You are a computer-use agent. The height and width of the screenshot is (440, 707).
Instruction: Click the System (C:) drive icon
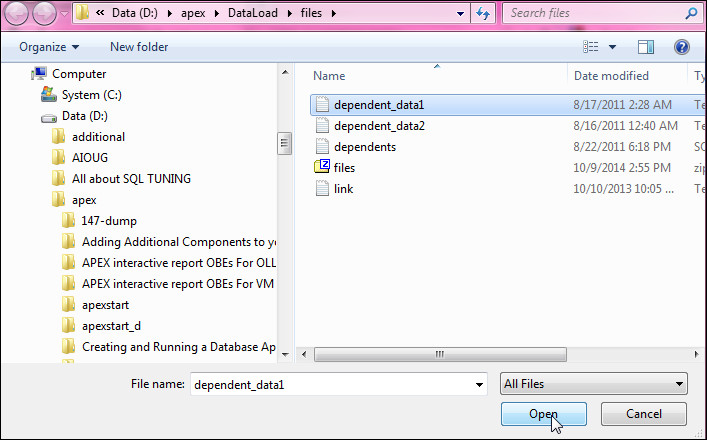49,95
